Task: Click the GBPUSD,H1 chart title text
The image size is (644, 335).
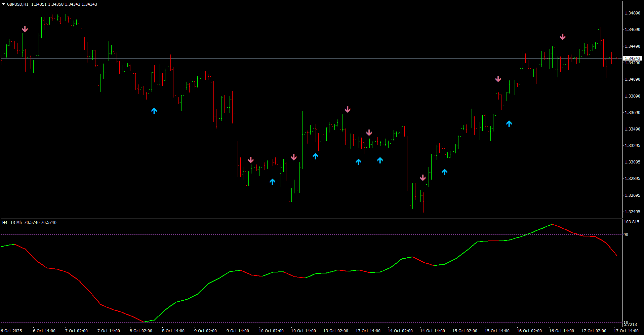Action: coord(18,4)
